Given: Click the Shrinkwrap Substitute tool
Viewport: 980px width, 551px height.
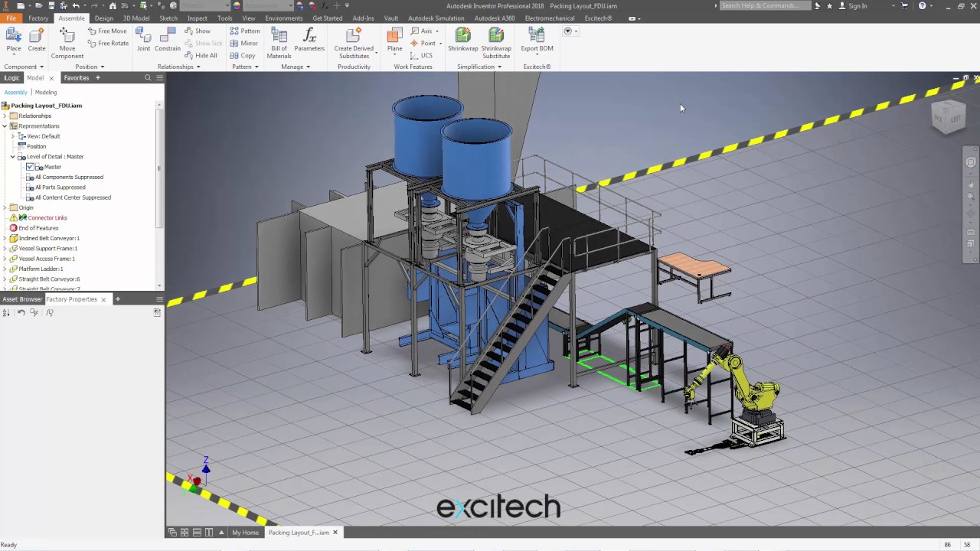Looking at the screenshot, I should tap(496, 44).
